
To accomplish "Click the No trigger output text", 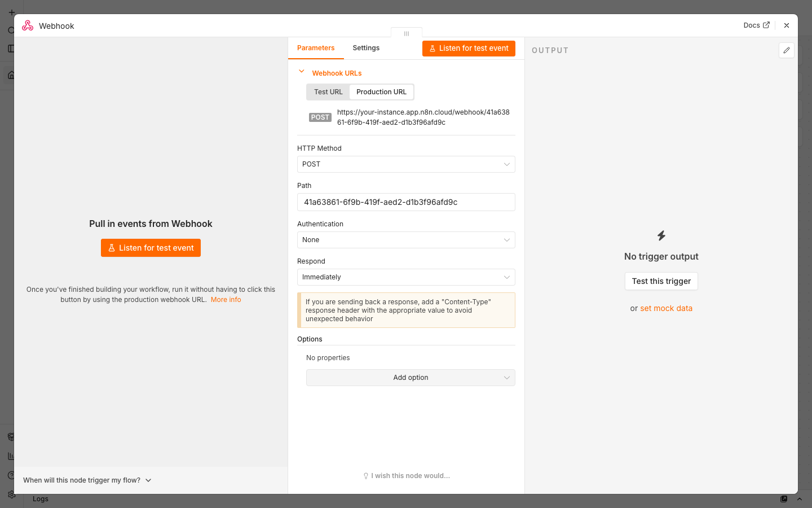I will pyautogui.click(x=661, y=256).
